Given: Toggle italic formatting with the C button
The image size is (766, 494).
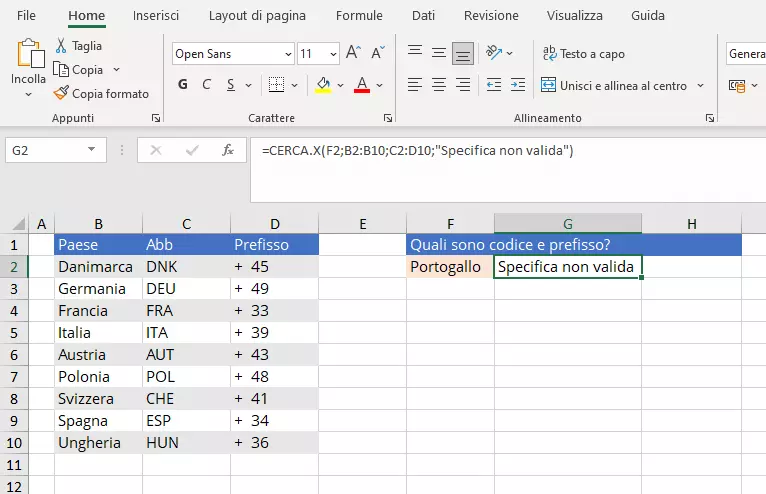Looking at the screenshot, I should [207, 85].
